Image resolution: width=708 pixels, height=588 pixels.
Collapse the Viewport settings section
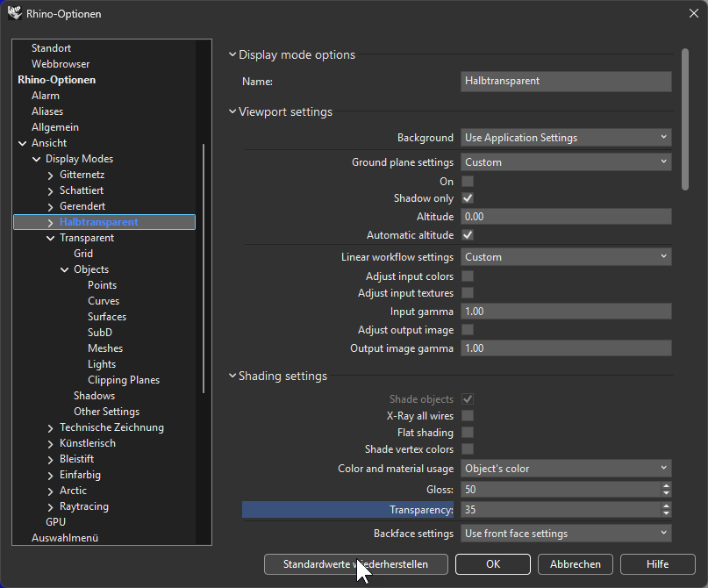coord(232,111)
